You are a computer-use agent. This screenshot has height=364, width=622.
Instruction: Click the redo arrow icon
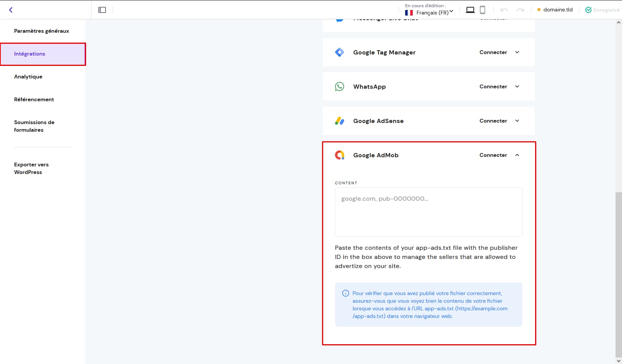[x=520, y=10]
